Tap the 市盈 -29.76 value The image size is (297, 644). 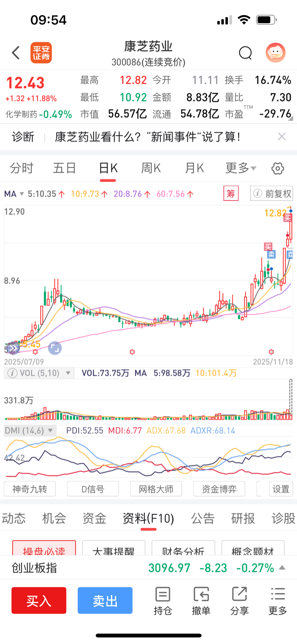[275, 113]
